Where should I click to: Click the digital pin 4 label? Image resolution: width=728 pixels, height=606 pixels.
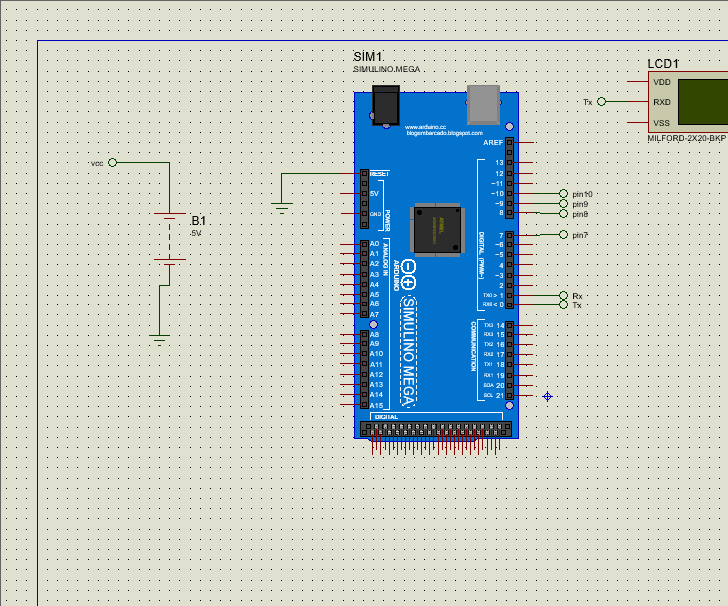[x=501, y=265]
